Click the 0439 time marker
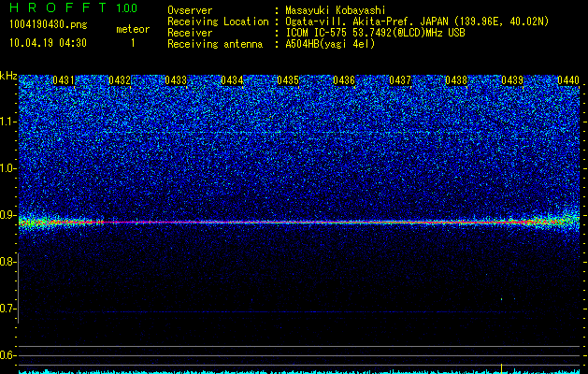The width and height of the screenshot is (588, 374). point(512,80)
